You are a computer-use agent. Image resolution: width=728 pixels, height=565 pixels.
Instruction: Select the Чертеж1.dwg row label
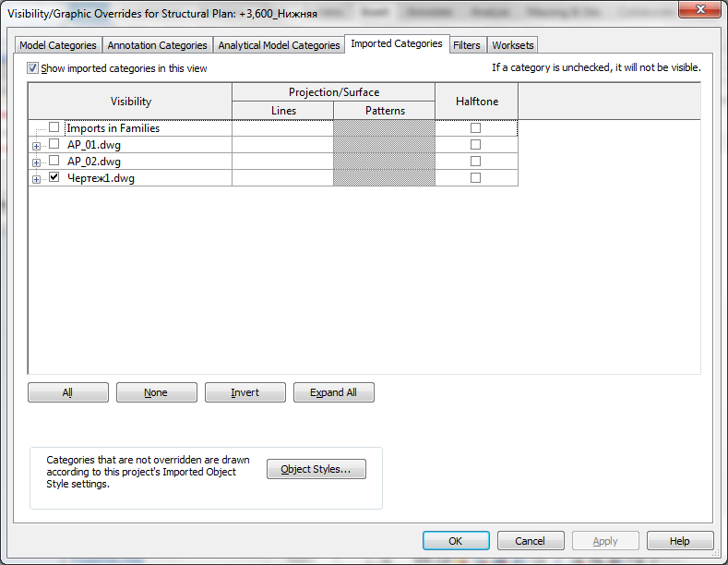(x=101, y=178)
